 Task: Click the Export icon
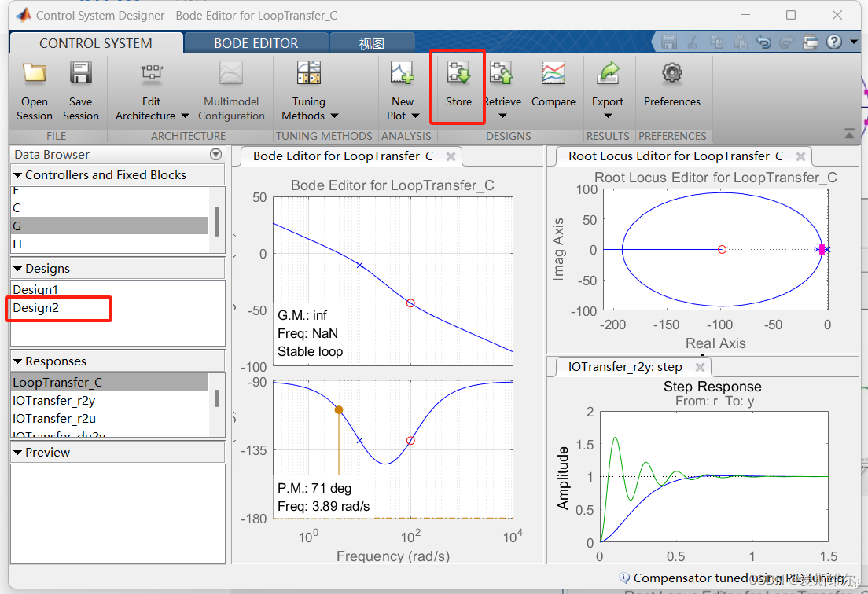[x=608, y=73]
